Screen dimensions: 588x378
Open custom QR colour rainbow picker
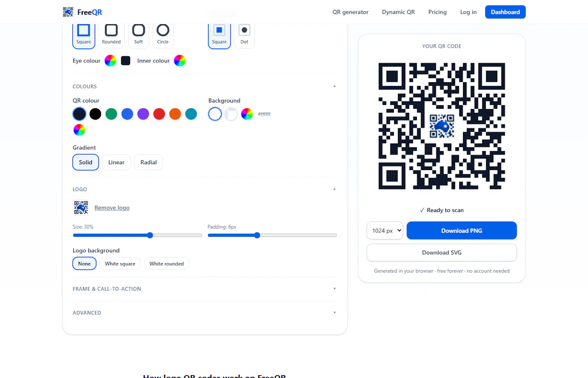tap(79, 130)
